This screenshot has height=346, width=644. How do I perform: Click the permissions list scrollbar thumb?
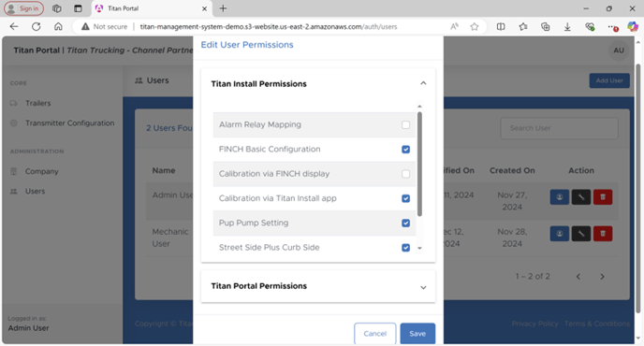click(x=419, y=164)
